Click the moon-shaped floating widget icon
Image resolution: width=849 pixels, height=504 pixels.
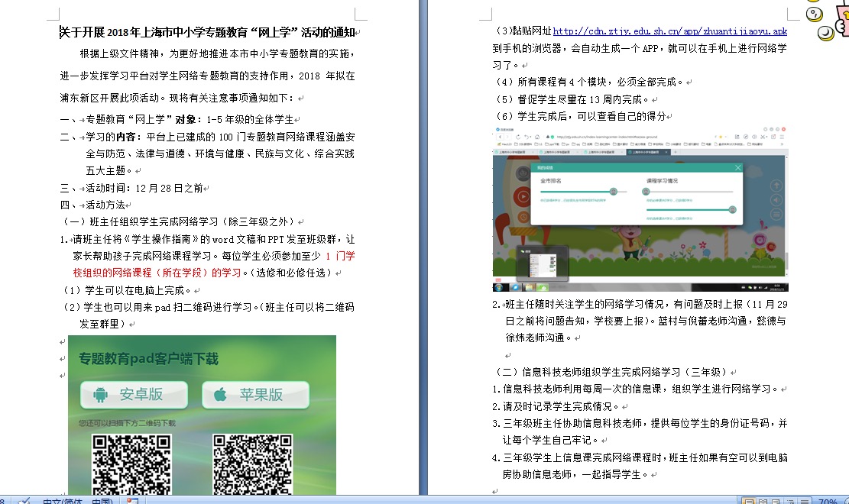tap(825, 33)
